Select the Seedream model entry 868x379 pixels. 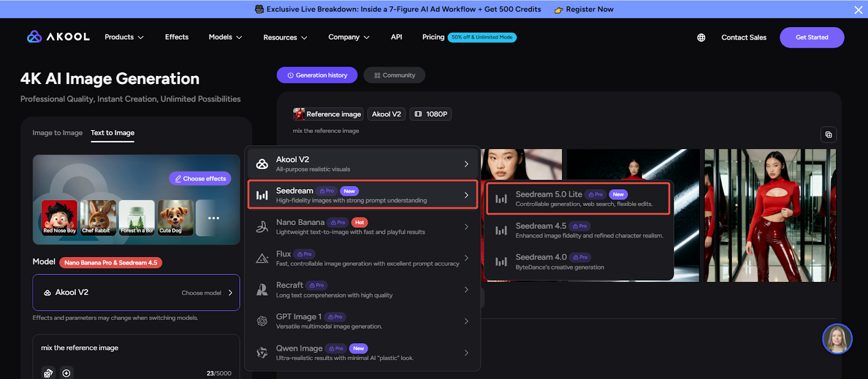[x=362, y=195]
